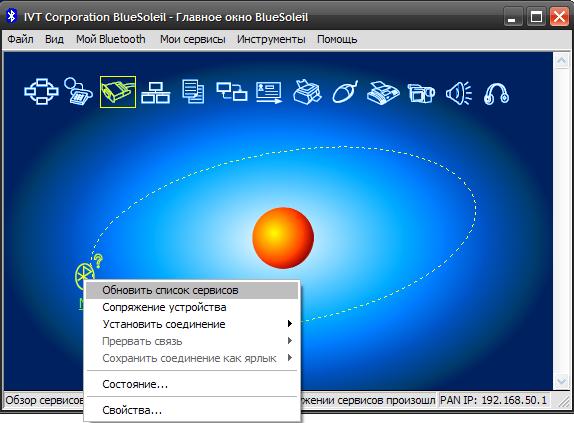Select the File Transfer documents icon
This screenshot has height=423, width=574.
click(193, 91)
